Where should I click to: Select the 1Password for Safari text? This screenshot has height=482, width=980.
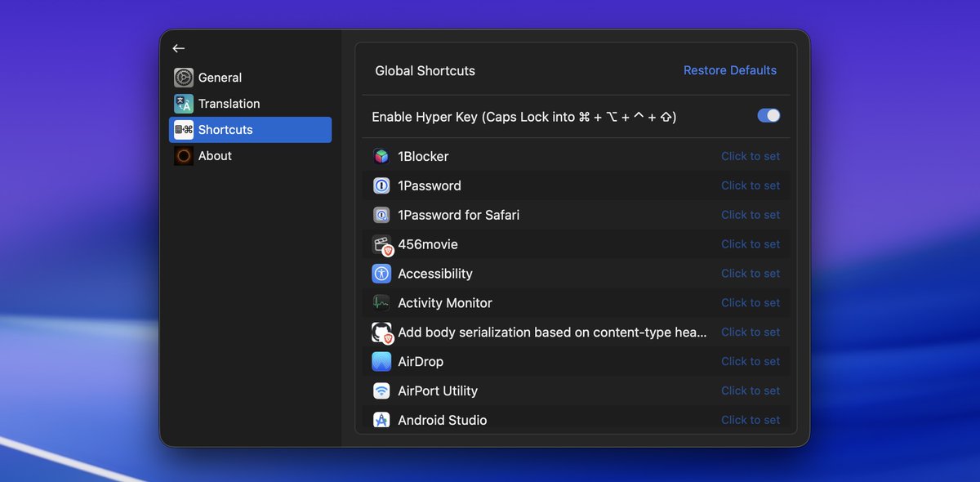click(459, 215)
